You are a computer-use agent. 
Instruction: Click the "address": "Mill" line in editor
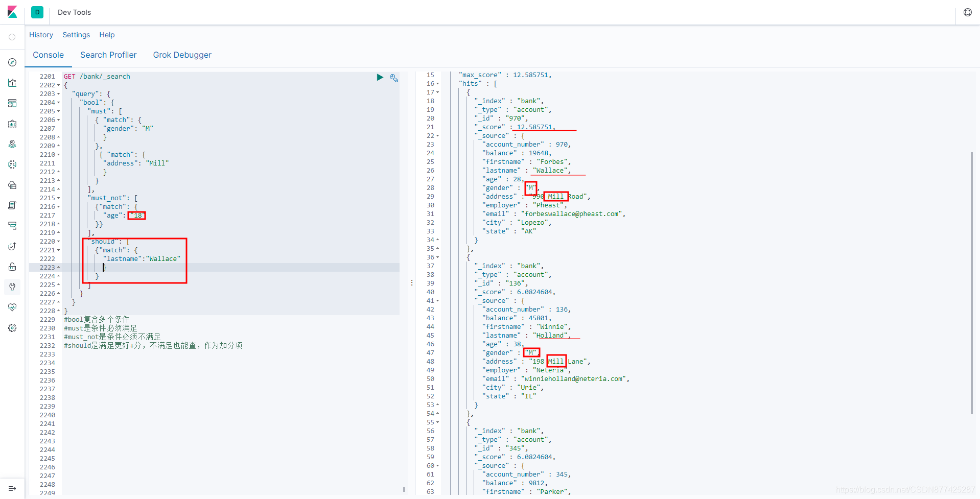point(136,163)
